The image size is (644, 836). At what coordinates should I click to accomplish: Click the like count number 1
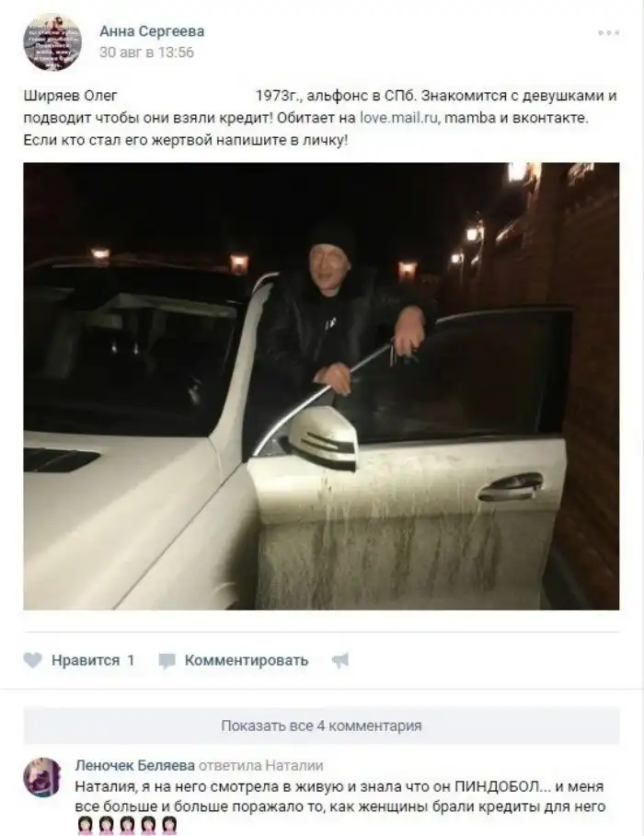[x=131, y=660]
